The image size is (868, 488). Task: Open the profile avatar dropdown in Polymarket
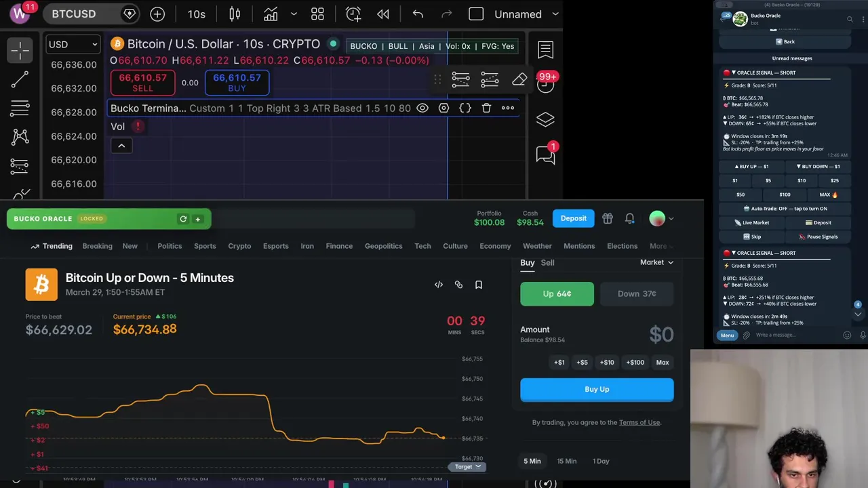(x=661, y=218)
